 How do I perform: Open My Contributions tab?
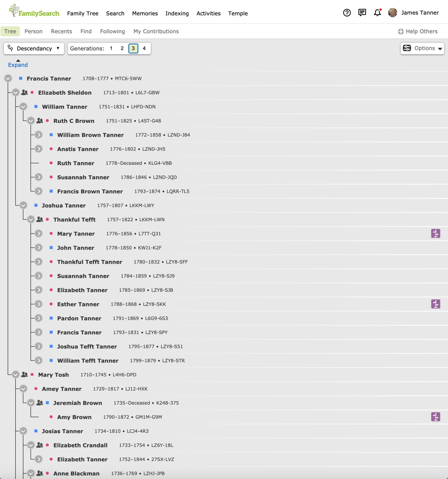click(156, 31)
